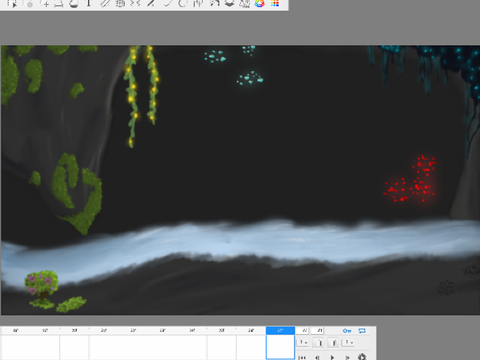
Task: Toggle the blue keyframe key icon
Action: coord(347,331)
